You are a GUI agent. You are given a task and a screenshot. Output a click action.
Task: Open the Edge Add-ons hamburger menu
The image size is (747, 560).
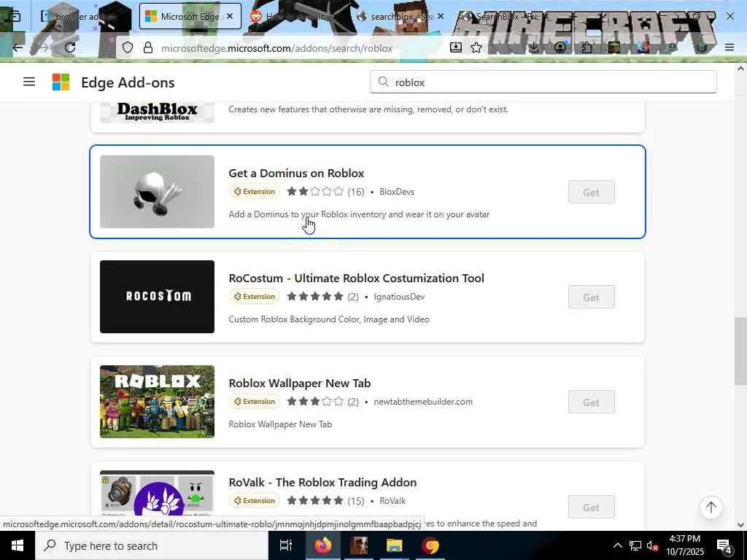(x=29, y=82)
